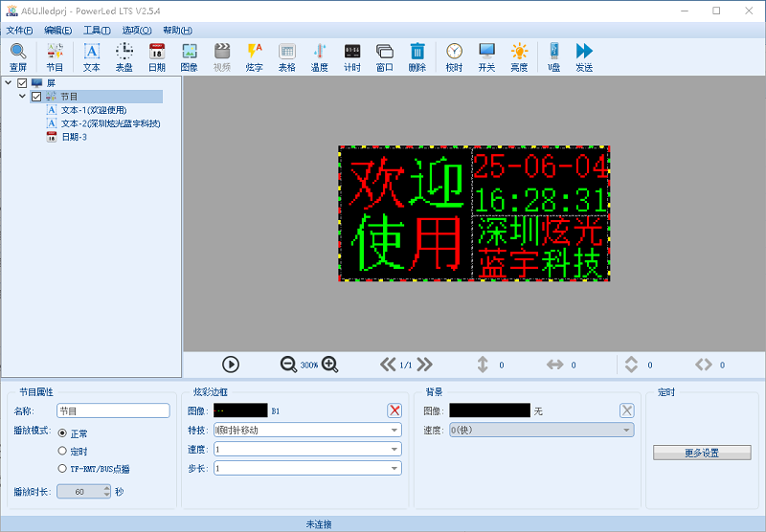Viewport: 766px width, 532px height.
Task: Open the 特技 effect dropdown
Action: coord(306,430)
